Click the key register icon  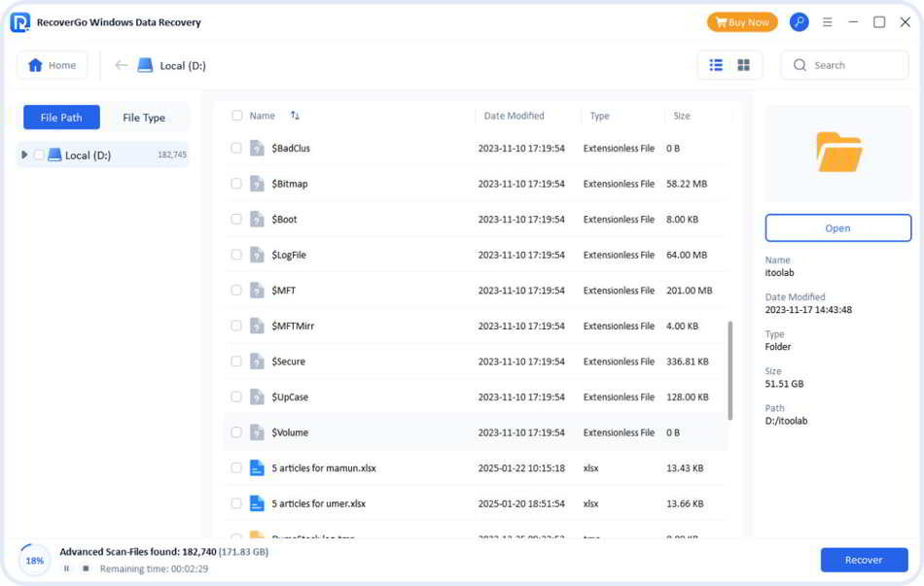799,22
